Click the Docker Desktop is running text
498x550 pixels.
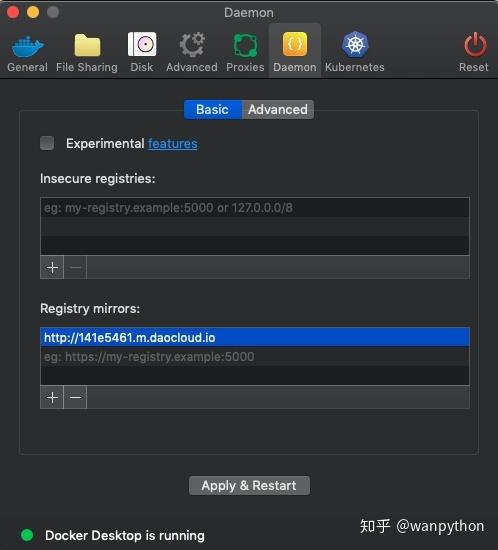[x=125, y=536]
